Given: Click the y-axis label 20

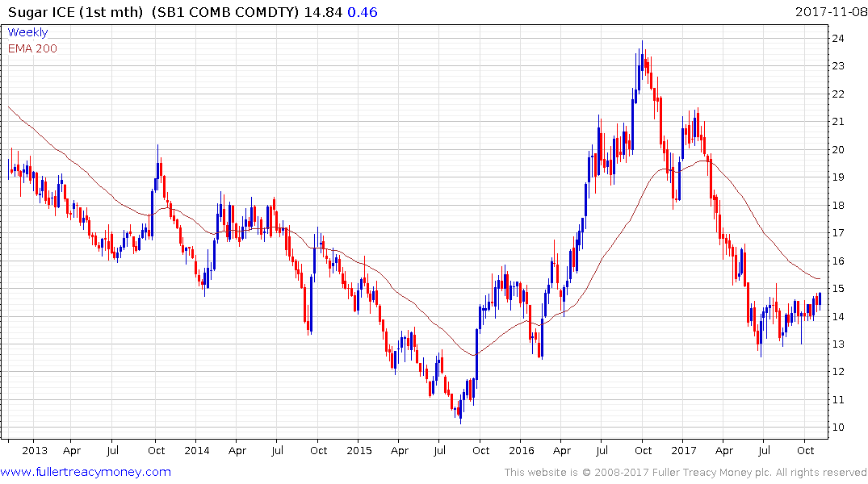Looking at the screenshot, I should click(838, 149).
